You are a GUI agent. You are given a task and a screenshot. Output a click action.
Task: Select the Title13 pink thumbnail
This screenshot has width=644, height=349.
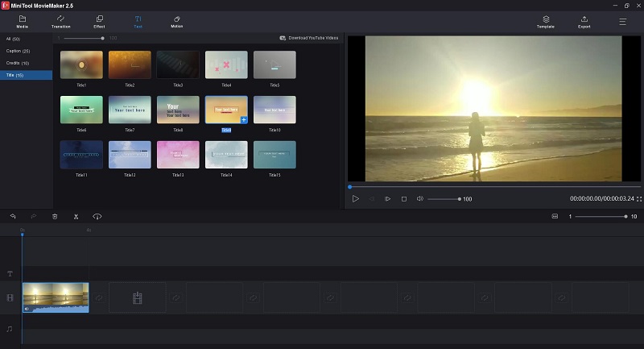point(178,155)
